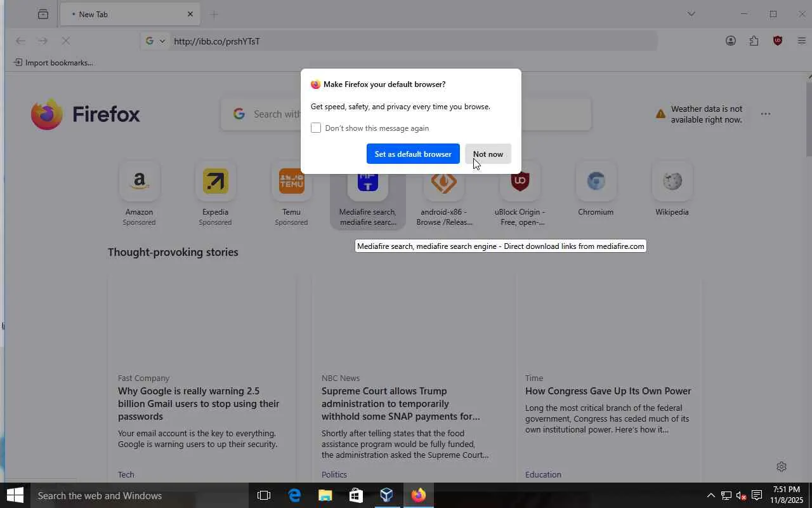Open the Amazon sponsored shortcut

[x=139, y=193]
